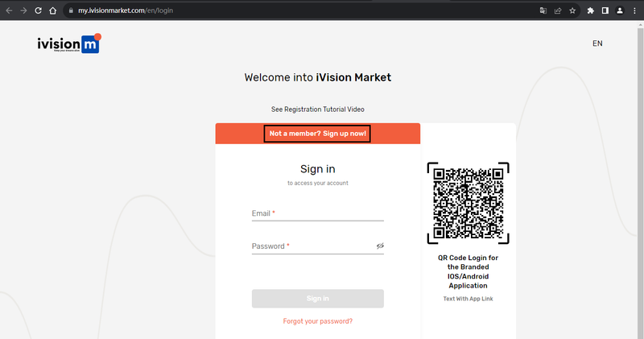Click the iVision Market logo

tap(69, 43)
